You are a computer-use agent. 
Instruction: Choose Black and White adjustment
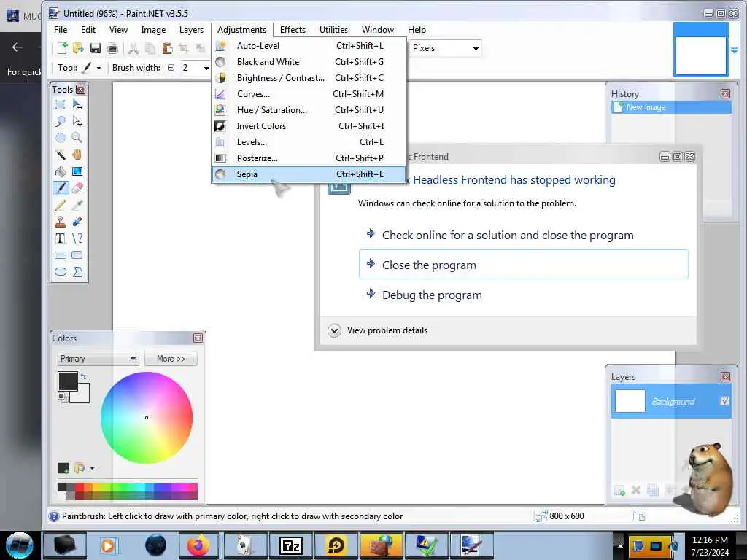coord(309,62)
